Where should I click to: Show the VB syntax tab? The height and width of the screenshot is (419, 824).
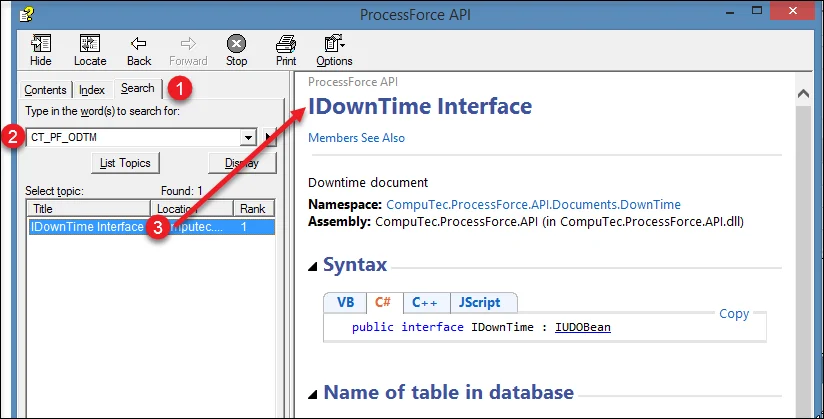[345, 302]
